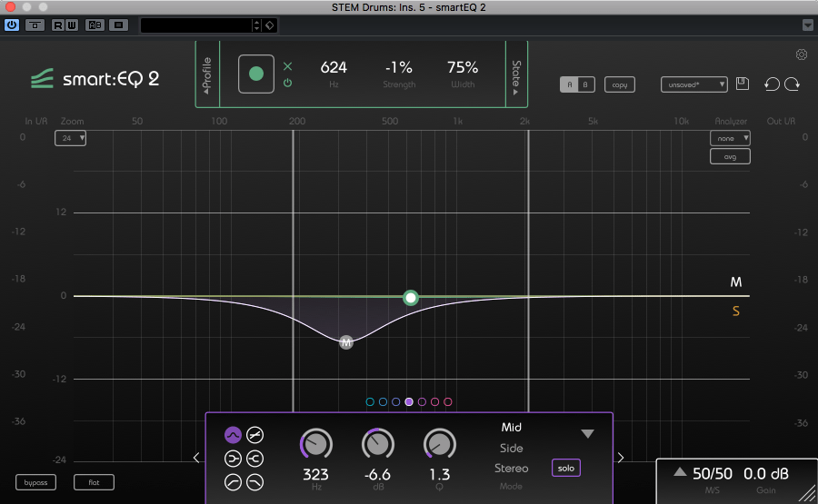Click the host bypass-effect button beside power
The height and width of the screenshot is (504, 818).
point(35,25)
